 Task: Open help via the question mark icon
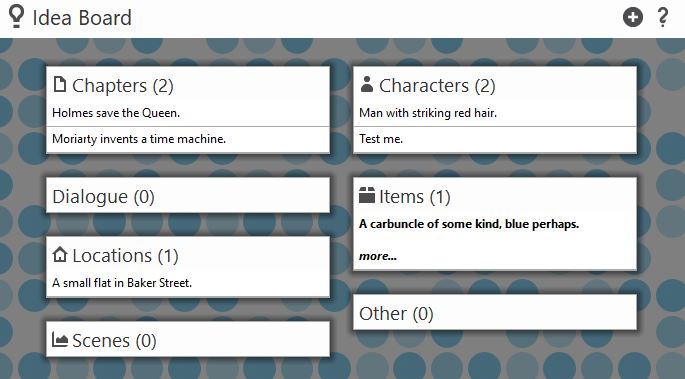click(x=663, y=17)
